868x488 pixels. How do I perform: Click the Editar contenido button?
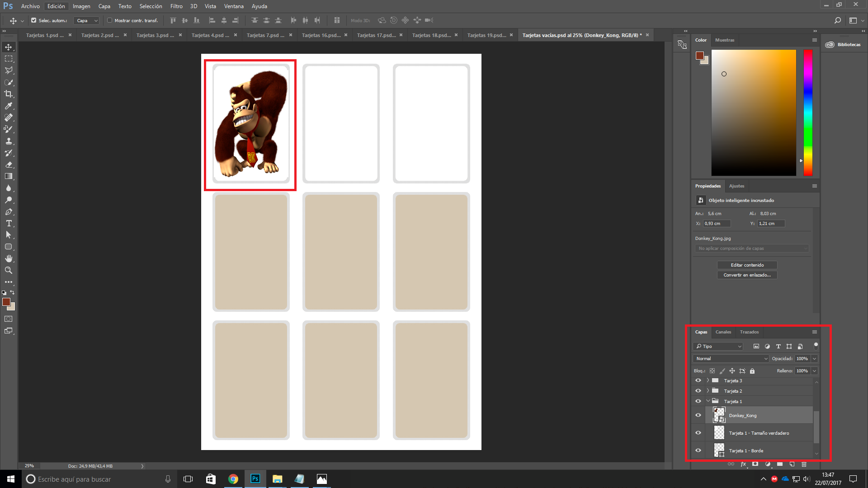(x=747, y=265)
